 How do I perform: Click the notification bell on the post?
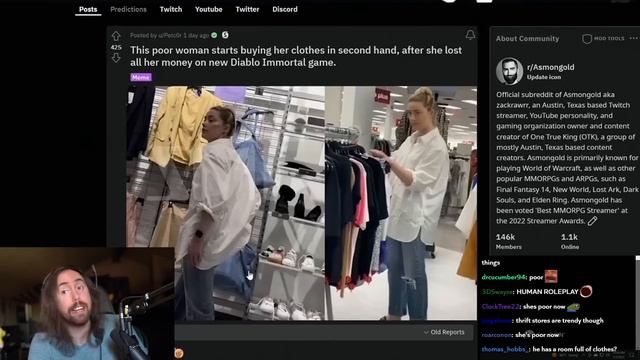click(x=470, y=35)
